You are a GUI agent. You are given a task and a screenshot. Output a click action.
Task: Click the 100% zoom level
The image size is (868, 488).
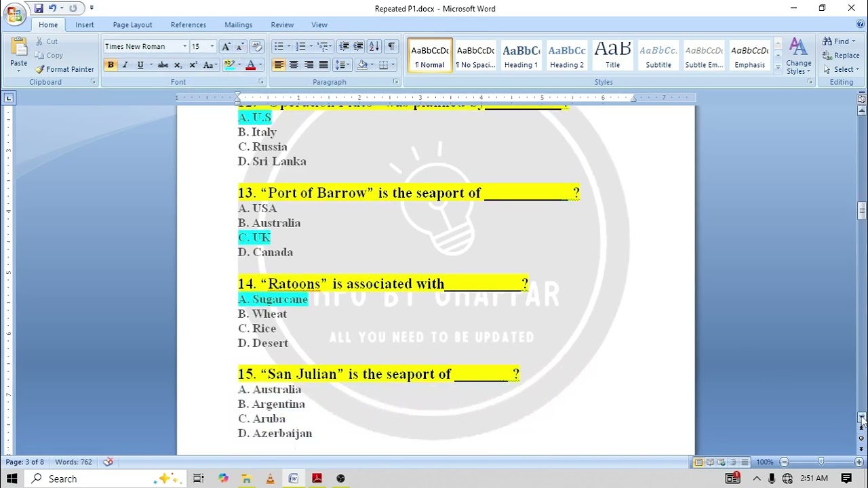point(765,462)
